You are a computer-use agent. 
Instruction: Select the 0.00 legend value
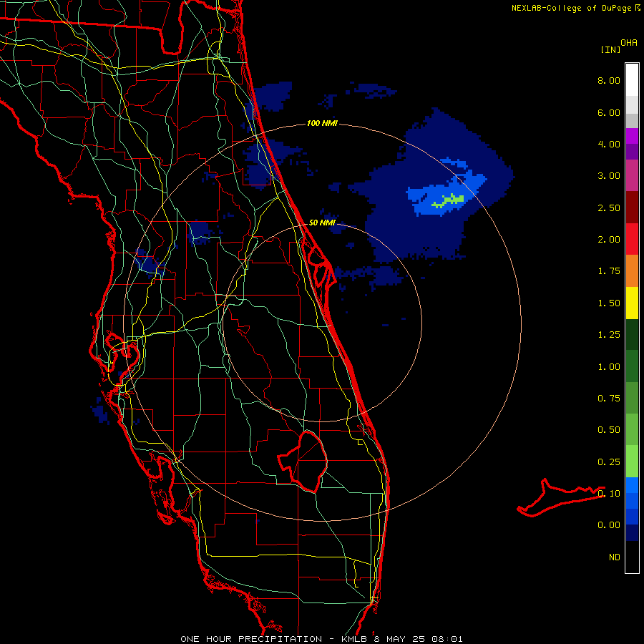coord(609,525)
